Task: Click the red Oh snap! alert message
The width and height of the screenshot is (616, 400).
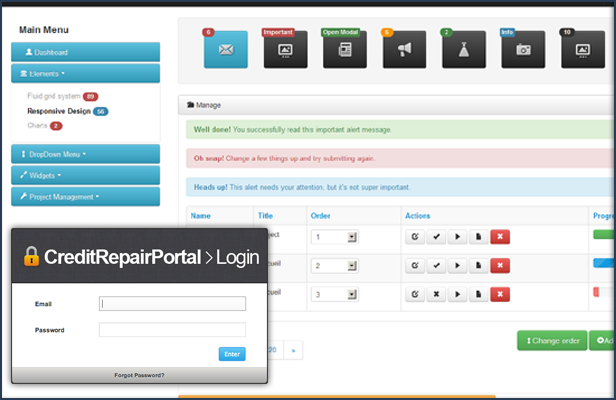Action: (x=400, y=158)
